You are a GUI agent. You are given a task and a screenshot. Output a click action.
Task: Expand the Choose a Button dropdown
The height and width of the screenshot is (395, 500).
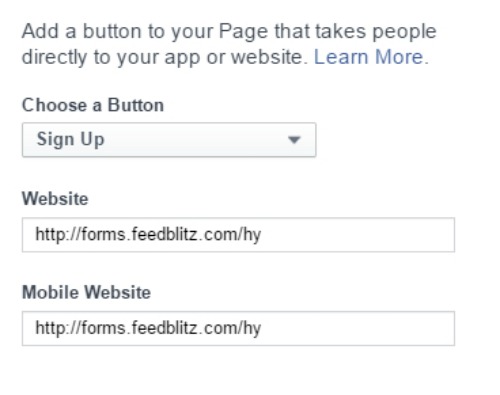[x=169, y=140]
